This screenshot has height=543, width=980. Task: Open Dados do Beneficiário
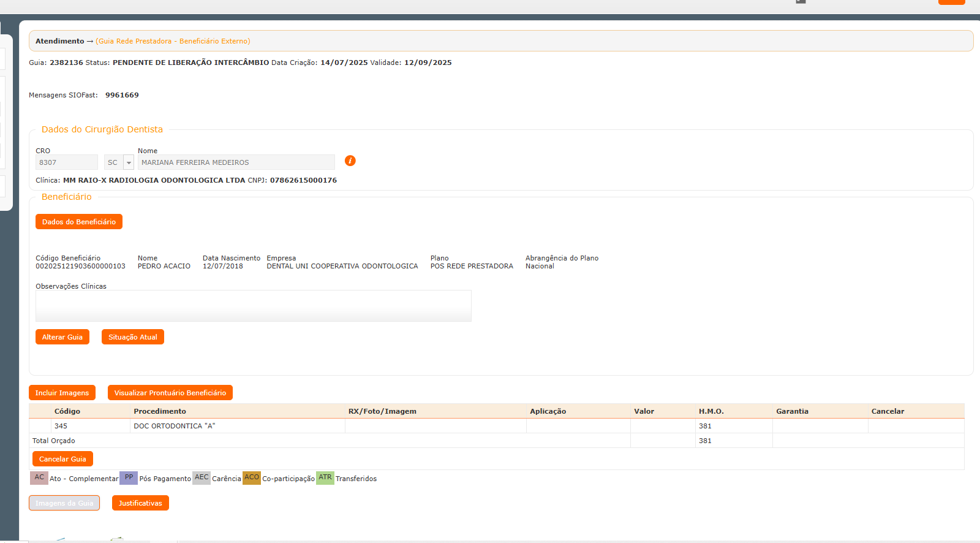click(78, 222)
